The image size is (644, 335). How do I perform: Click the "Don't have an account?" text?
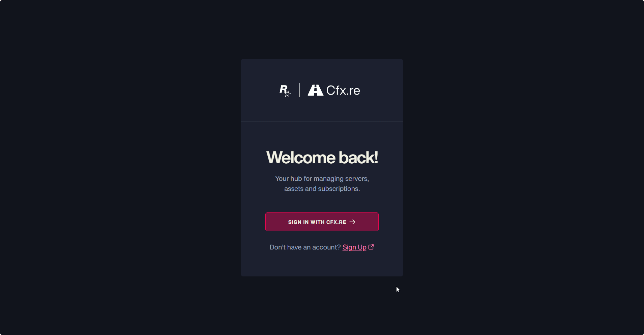click(x=305, y=247)
